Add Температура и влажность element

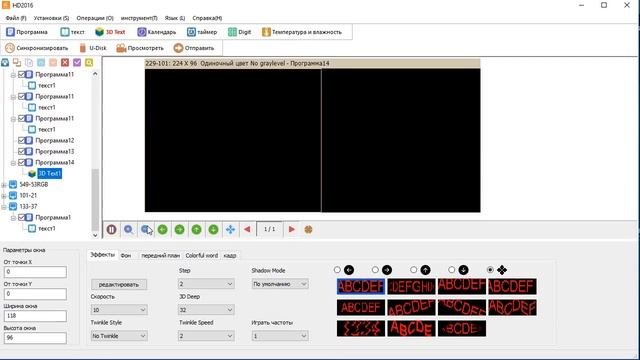(302, 32)
